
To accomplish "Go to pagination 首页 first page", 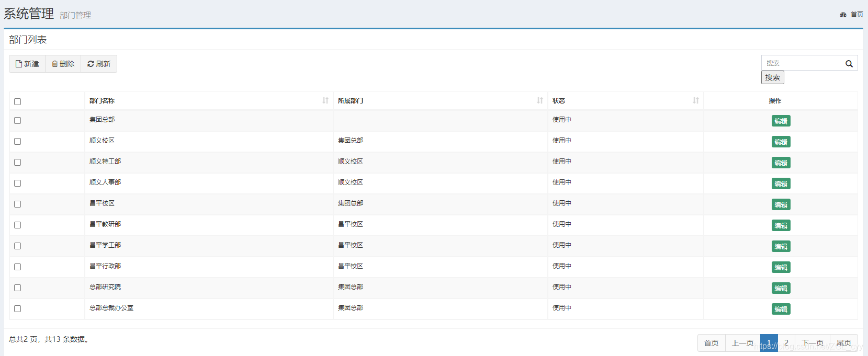I will coord(711,343).
